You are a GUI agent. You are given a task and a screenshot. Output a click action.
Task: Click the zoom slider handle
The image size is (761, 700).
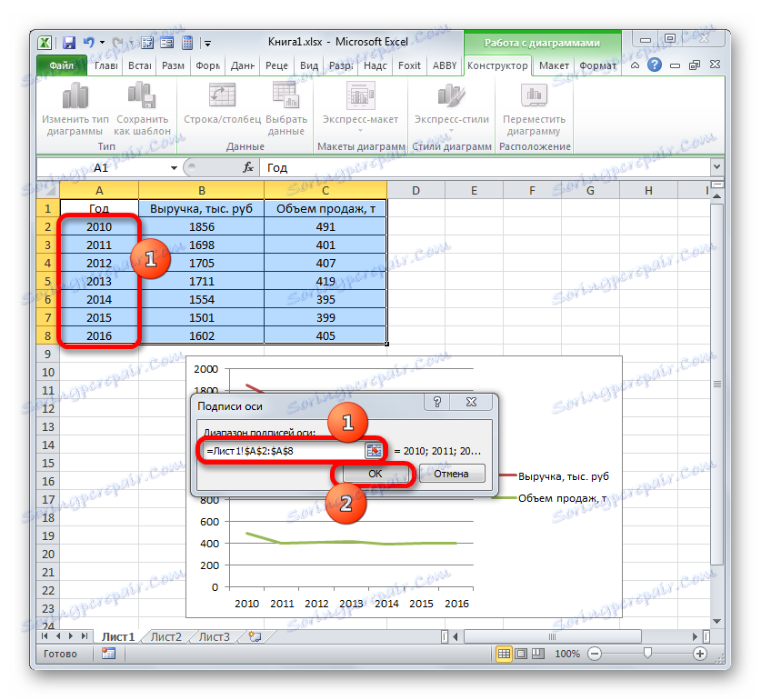pyautogui.click(x=647, y=654)
